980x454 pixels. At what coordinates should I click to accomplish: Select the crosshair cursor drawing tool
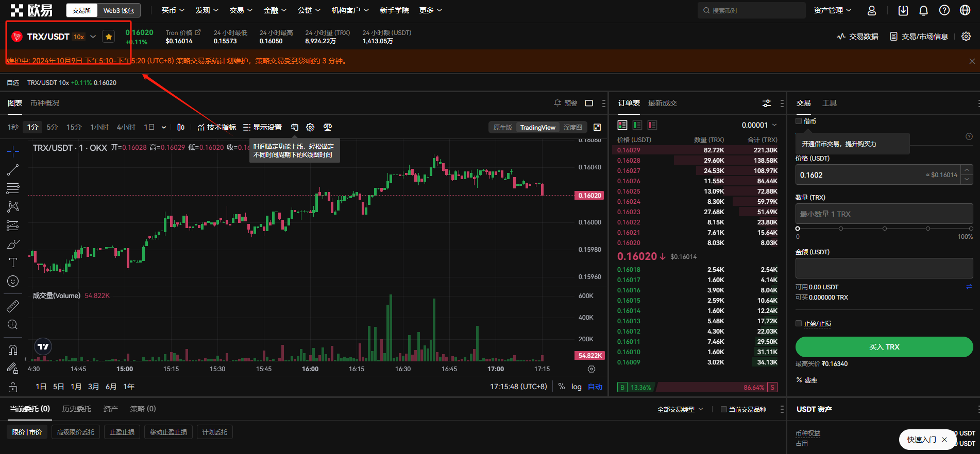coord(13,151)
